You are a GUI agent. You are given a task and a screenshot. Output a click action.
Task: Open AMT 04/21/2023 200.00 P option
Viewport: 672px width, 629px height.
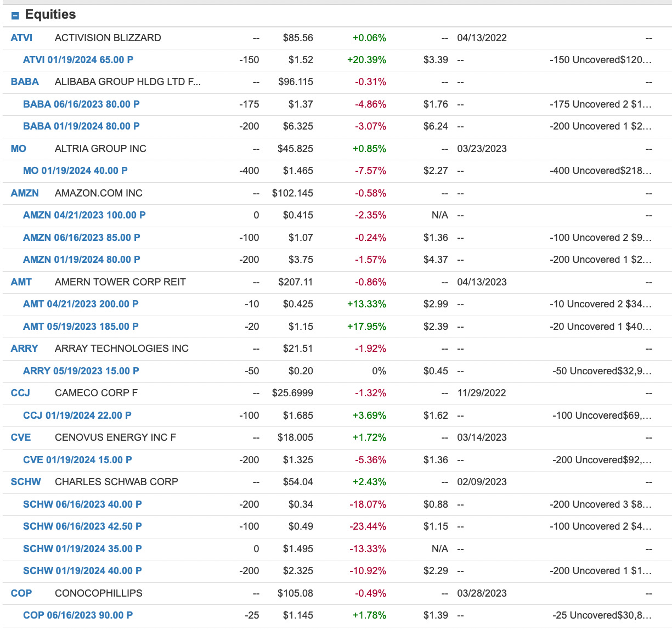[x=81, y=304]
